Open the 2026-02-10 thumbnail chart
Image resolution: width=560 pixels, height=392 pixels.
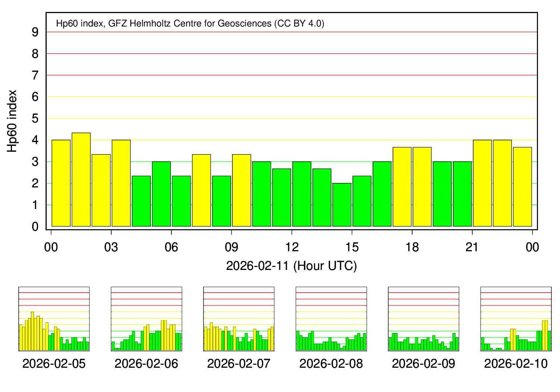516,319
